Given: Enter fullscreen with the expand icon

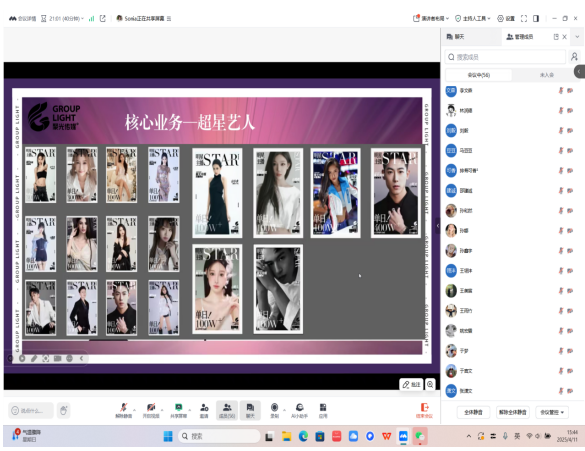Looking at the screenshot, I should click(x=524, y=18).
